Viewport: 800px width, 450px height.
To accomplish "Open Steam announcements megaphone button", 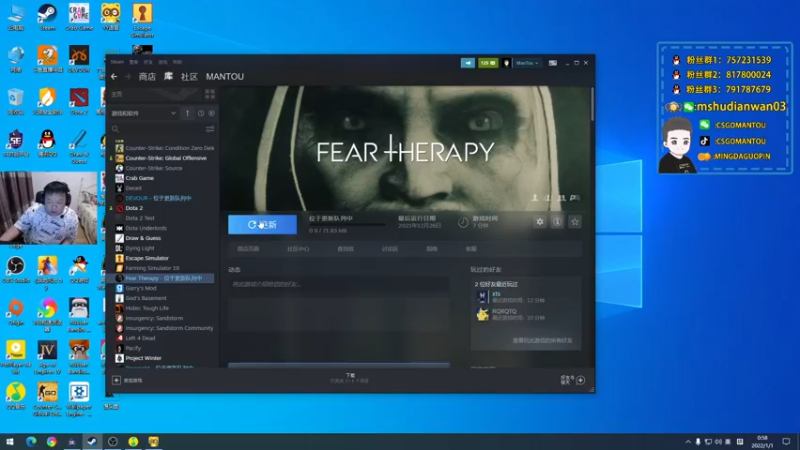I will (x=468, y=63).
